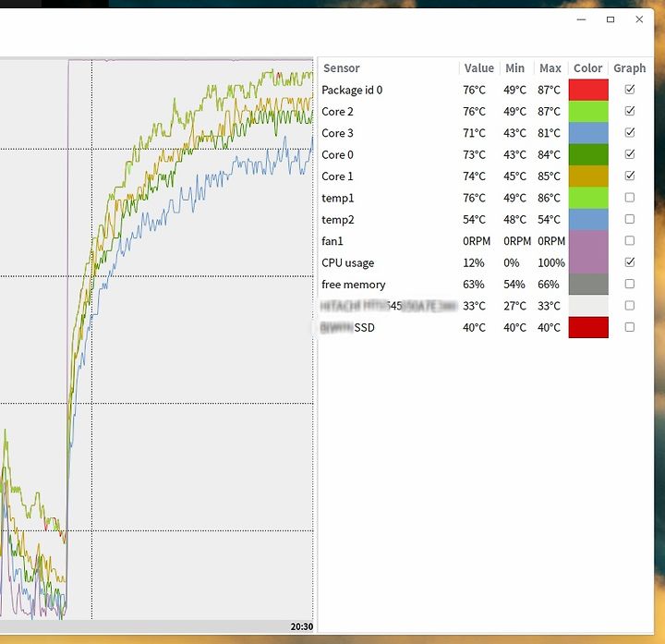Click the Color column header
Image resolution: width=665 pixels, height=644 pixels.
point(587,68)
